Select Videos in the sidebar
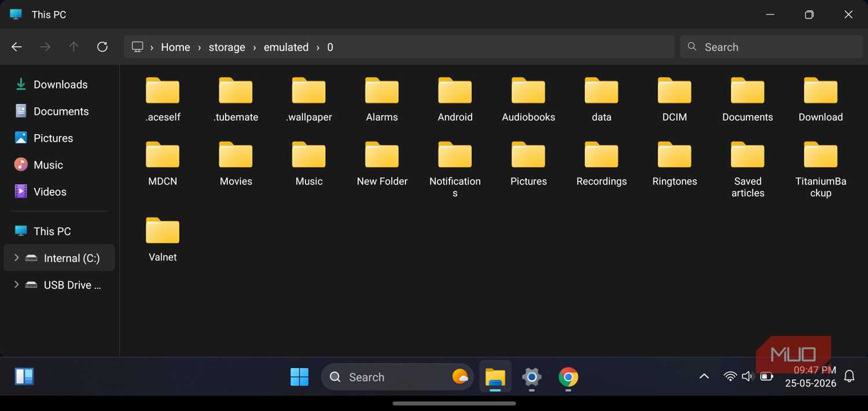The width and height of the screenshot is (868, 411). coord(60,191)
